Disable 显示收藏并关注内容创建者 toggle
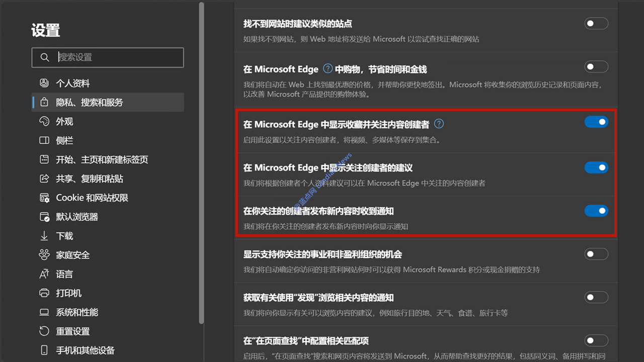 tap(596, 122)
